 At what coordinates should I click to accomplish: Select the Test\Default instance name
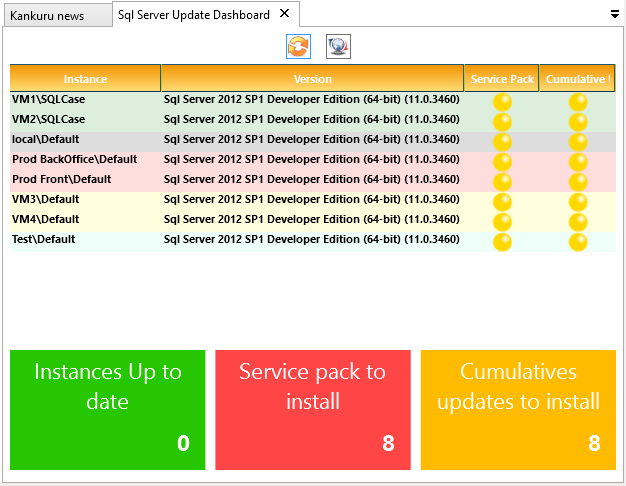(44, 239)
